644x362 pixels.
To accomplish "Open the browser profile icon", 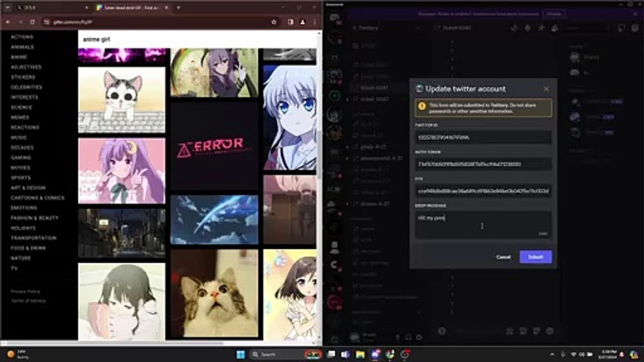I will coord(302,22).
